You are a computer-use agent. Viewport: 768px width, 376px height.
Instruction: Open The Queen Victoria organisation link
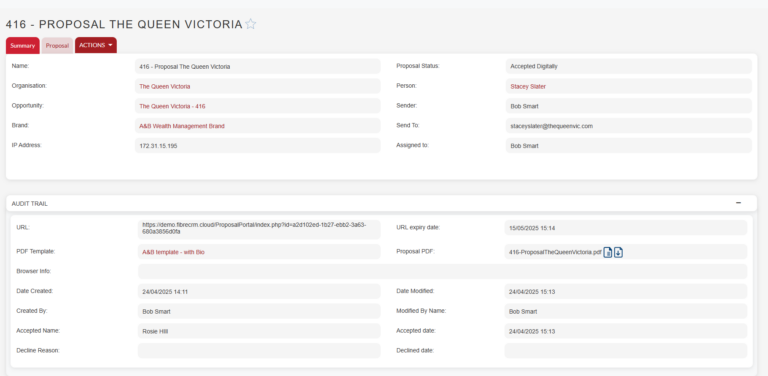[x=165, y=86]
